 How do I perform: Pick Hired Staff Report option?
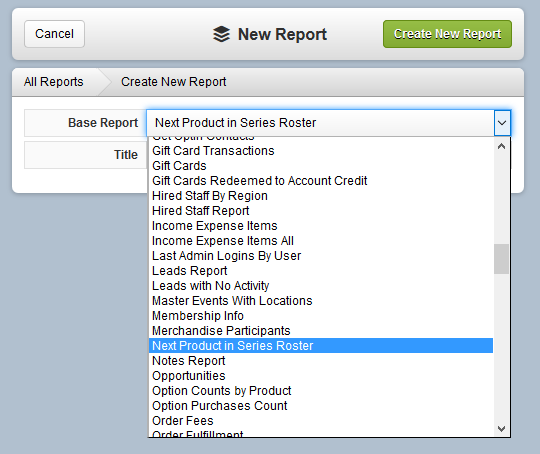[321, 211]
